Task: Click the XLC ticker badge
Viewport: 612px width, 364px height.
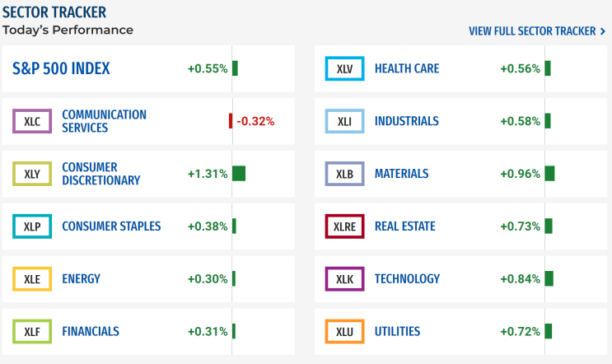Action: tap(33, 121)
